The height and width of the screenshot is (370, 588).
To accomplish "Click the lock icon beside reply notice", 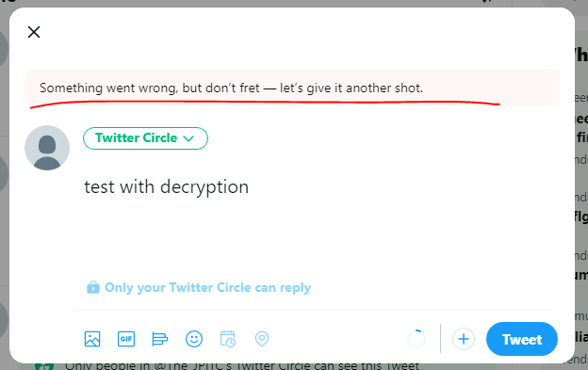I will pyautogui.click(x=93, y=287).
